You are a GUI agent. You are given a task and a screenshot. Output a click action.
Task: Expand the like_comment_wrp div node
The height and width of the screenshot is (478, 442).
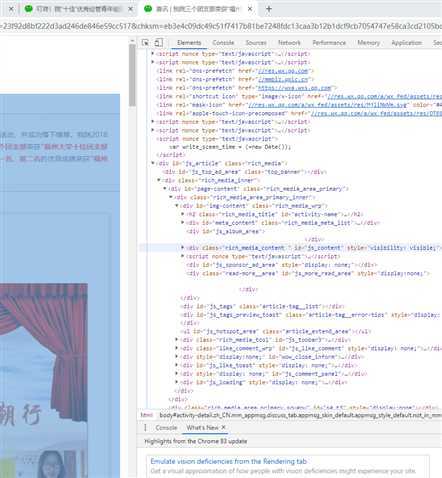177,348
